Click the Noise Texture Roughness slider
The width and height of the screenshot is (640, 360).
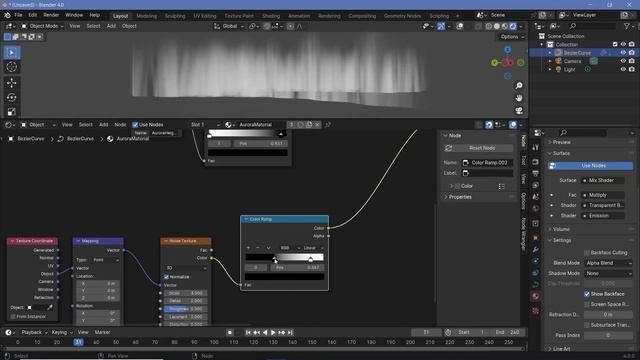click(x=185, y=309)
